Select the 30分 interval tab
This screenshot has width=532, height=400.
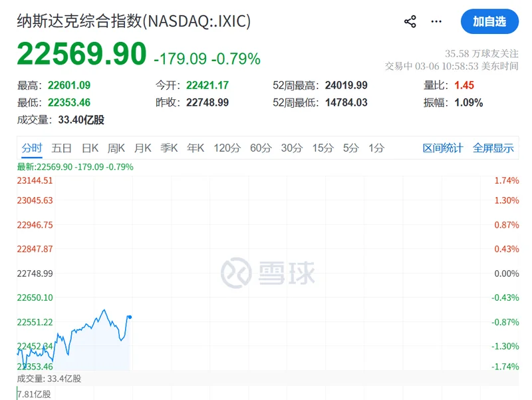click(x=291, y=148)
